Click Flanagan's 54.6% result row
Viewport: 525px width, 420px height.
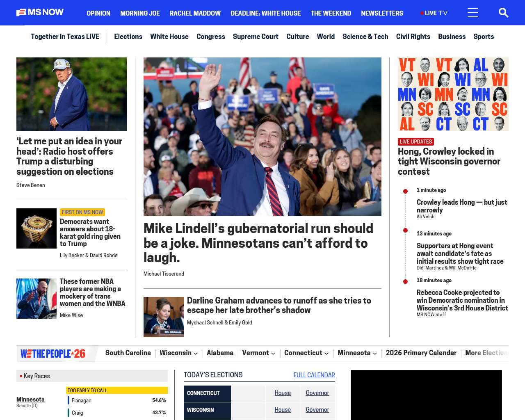coord(117,400)
